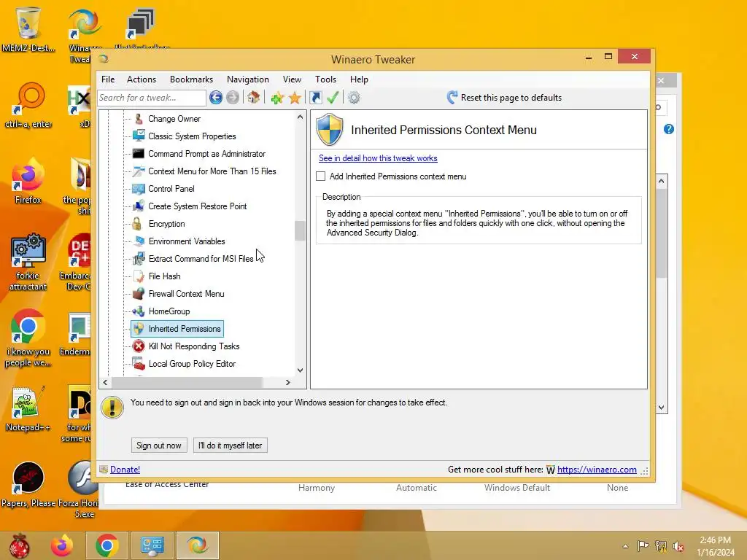Select Create System Restore Point item
This screenshot has width=747, height=560.
coord(197,206)
